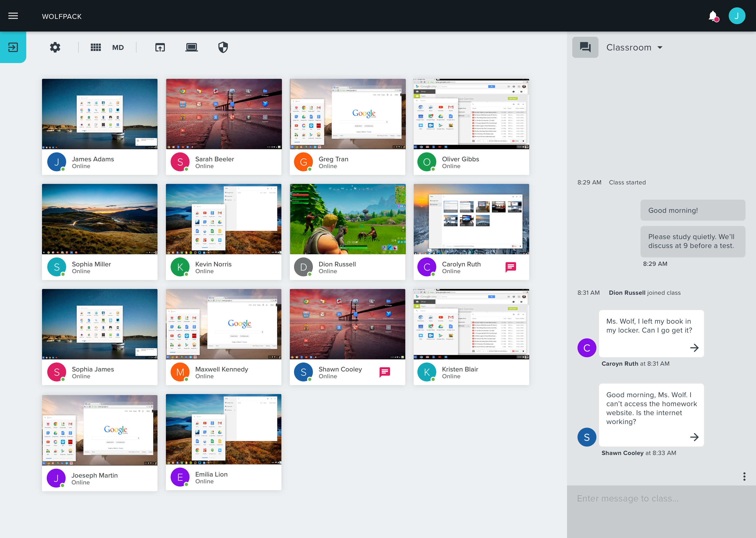The image size is (756, 538).
Task: Reply arrow on Shawn Cooley's message
Action: pos(694,437)
